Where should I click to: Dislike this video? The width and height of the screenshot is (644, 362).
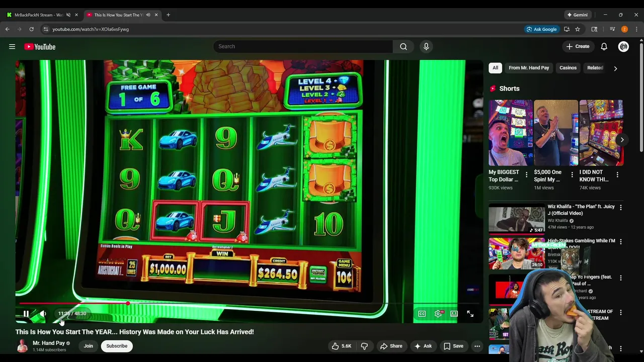(x=364, y=346)
